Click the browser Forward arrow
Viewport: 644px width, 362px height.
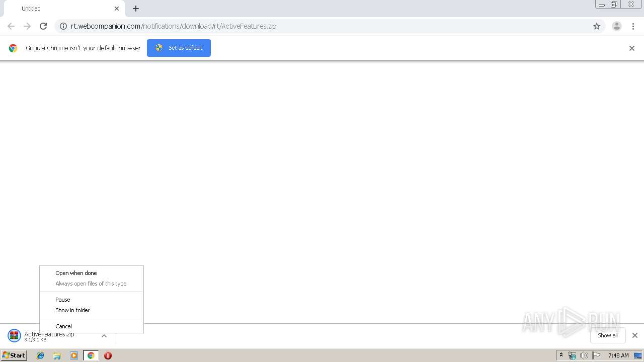click(x=27, y=26)
